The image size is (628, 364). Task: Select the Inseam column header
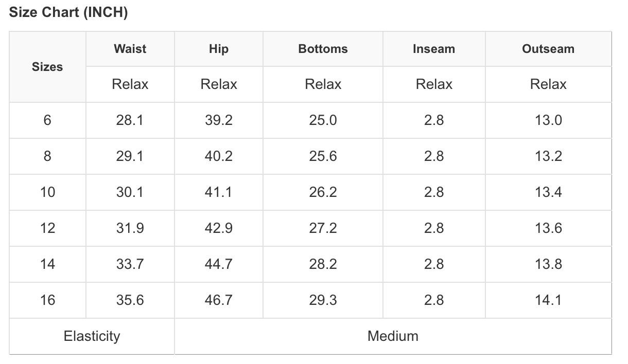434,49
